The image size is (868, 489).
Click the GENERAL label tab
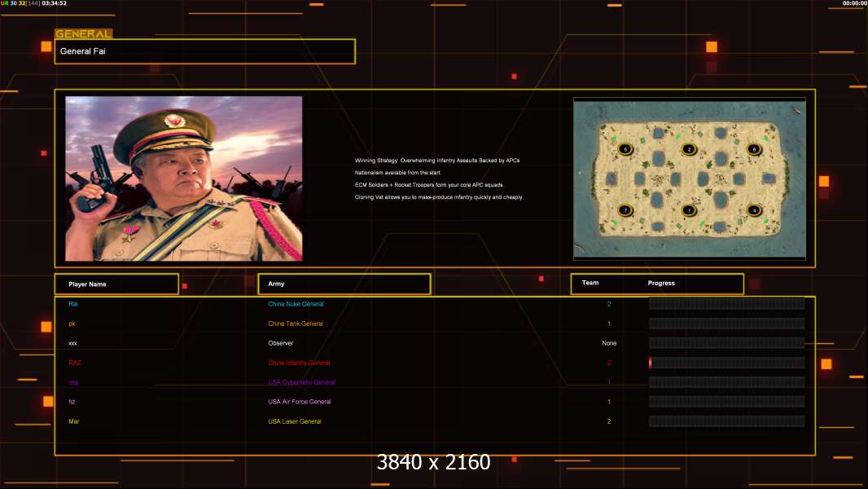click(83, 33)
